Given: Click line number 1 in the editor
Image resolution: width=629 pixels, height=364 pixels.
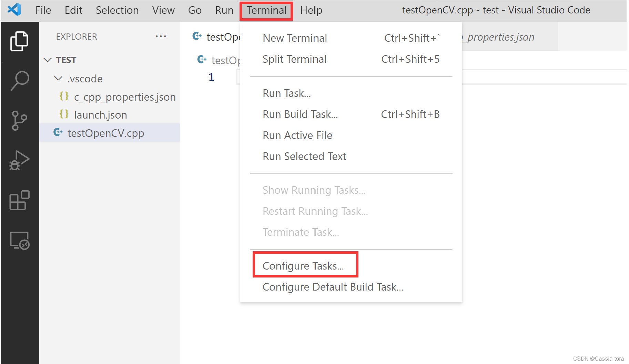Looking at the screenshot, I should (x=211, y=77).
